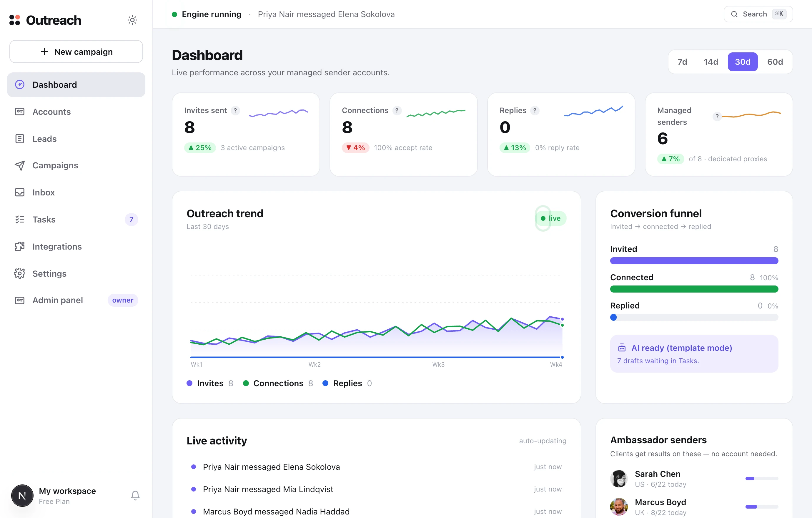Toggle the Replies legend series
Viewport: 812px width, 518px height.
click(x=347, y=383)
